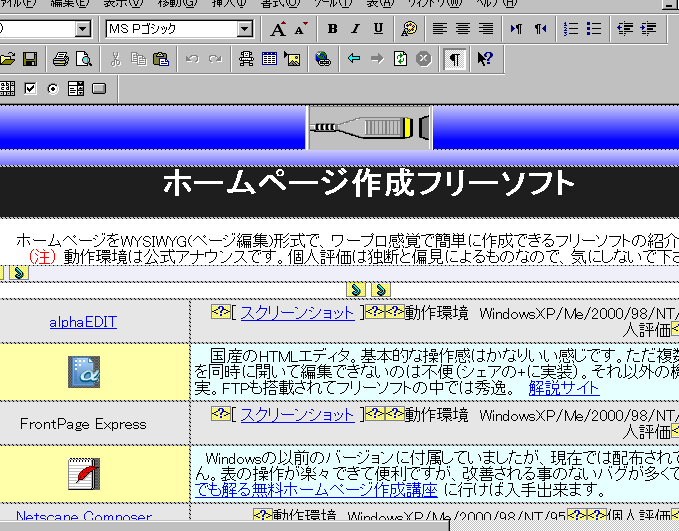The image size is (679, 531).
Task: Click the Print icon
Action: point(61,59)
